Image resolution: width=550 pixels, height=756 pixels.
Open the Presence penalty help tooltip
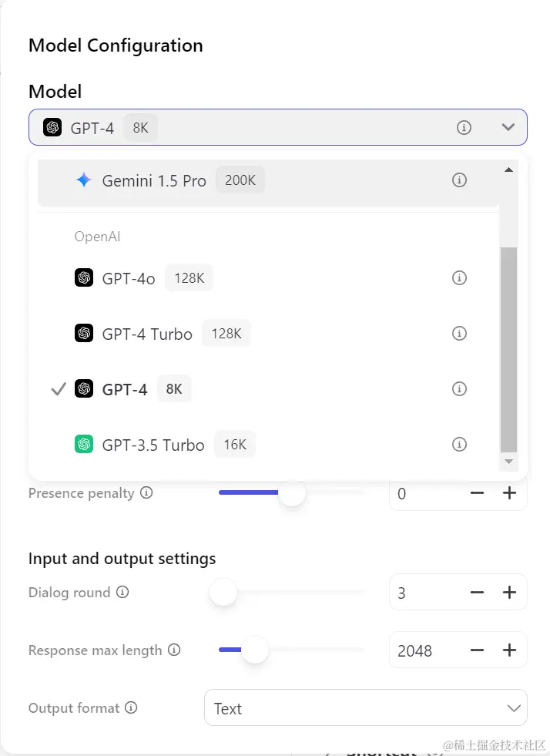[x=147, y=492]
